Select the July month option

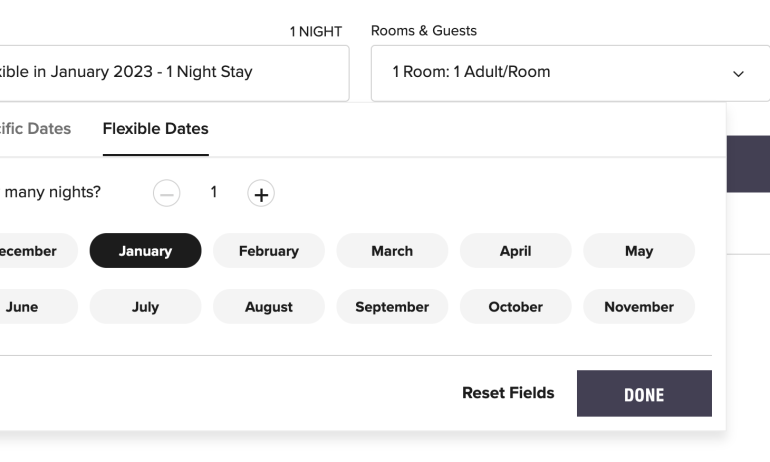145,307
